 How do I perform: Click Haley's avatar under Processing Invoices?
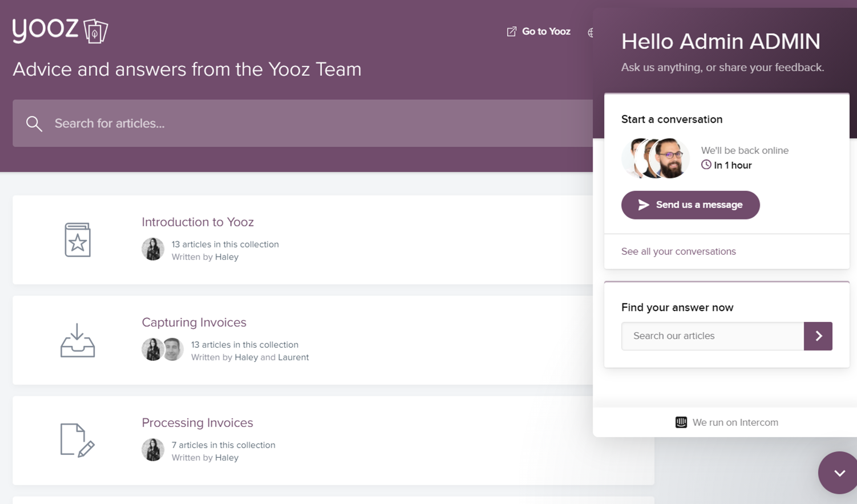pyautogui.click(x=153, y=450)
